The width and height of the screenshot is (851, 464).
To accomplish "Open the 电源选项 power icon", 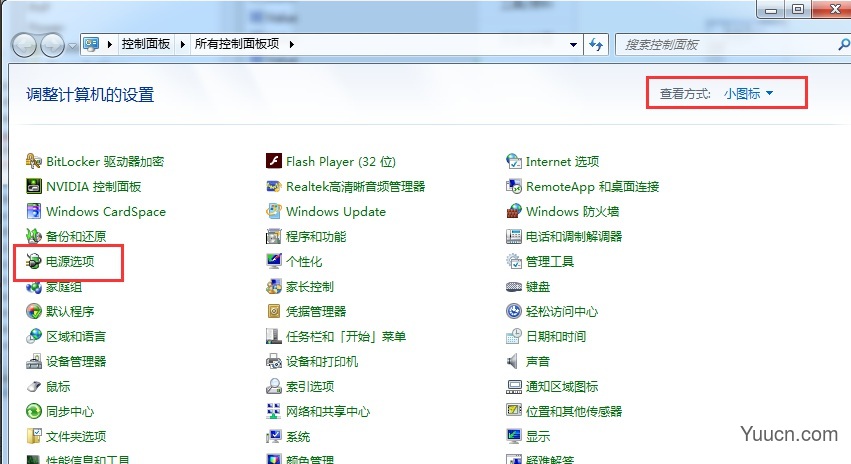I will tap(34, 261).
